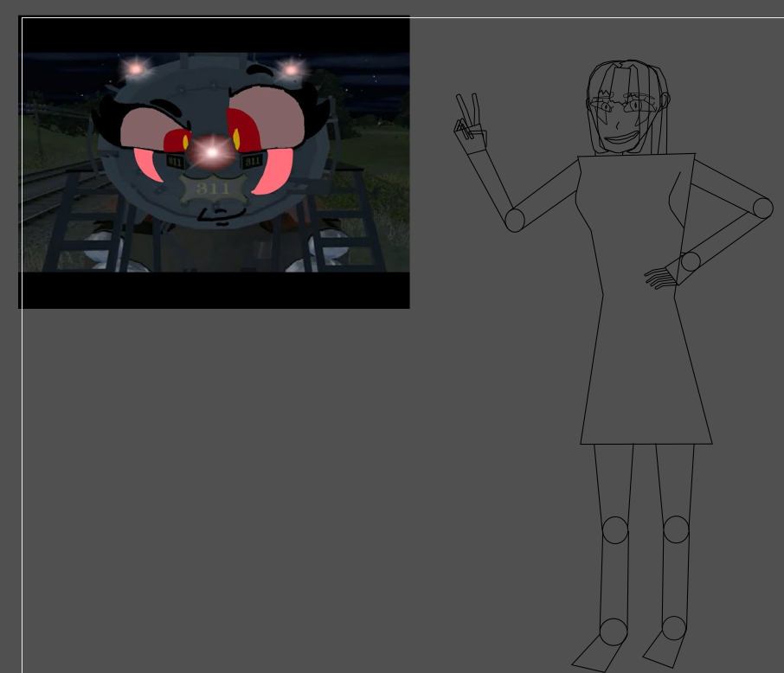
Task: Click the glowing center headlight on the train
Action: click(x=212, y=152)
